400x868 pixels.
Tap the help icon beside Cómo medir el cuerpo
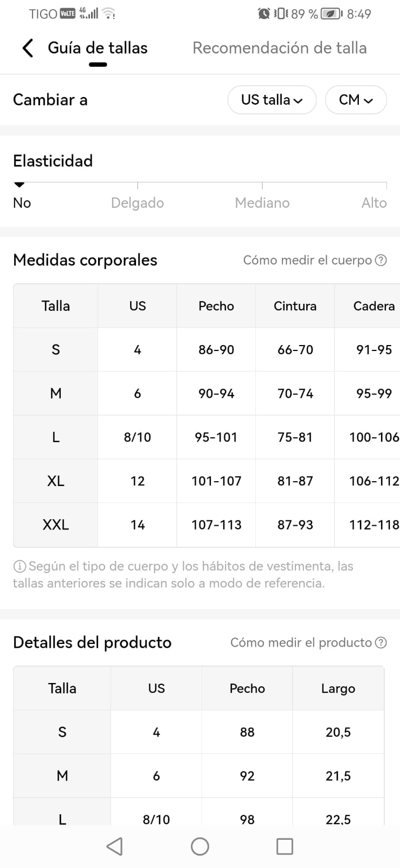tap(381, 260)
